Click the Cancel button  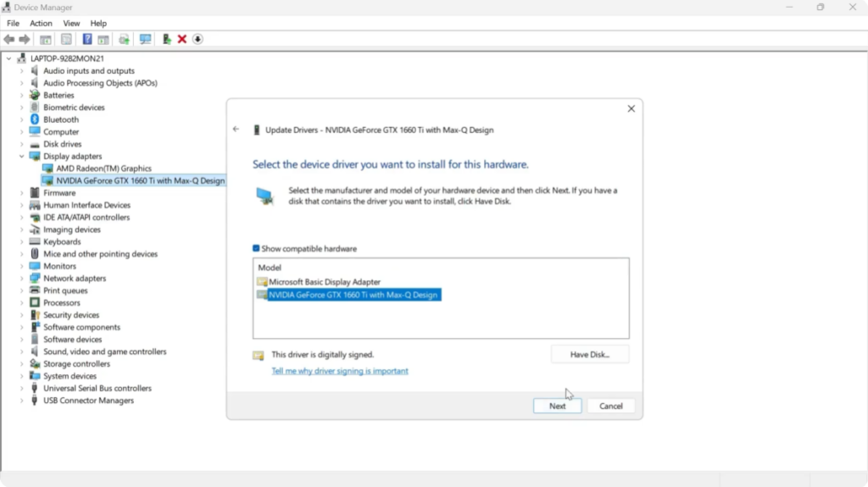pos(610,406)
